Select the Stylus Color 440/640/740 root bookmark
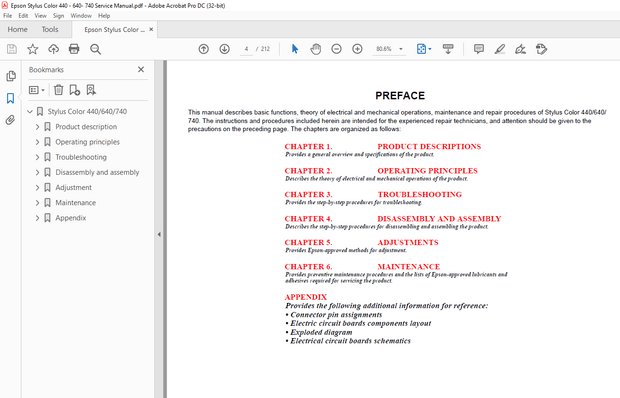Image resolution: width=620 pixels, height=398 pixels. pyautogui.click(x=87, y=112)
